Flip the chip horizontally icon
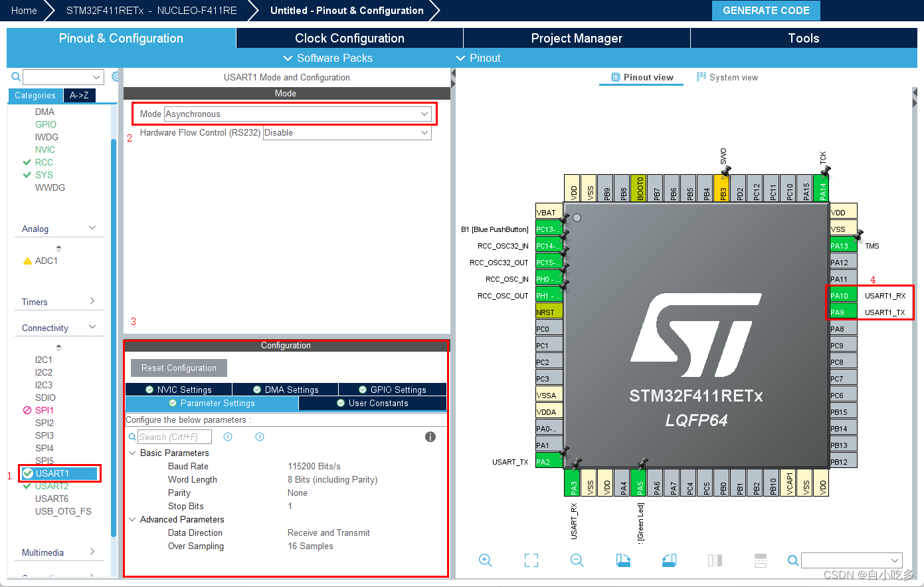924x587 pixels. coord(715,560)
